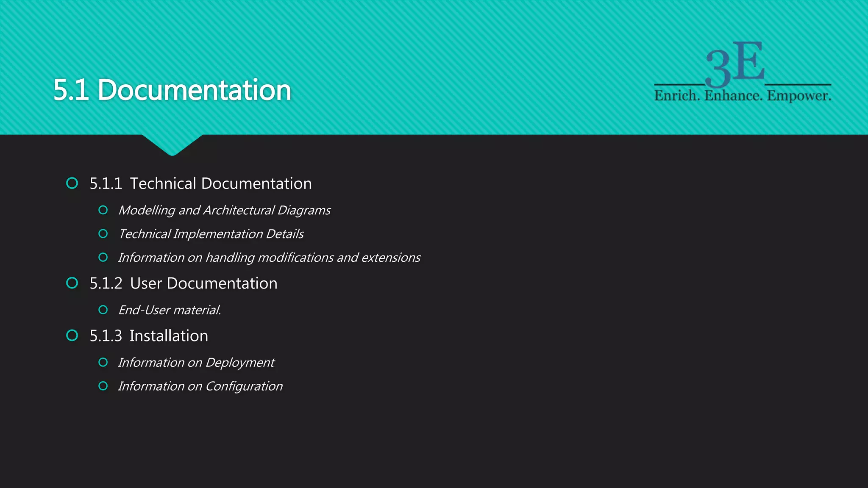
Task: Click 'Information on handling modifications and extensions'
Action: [x=269, y=258]
